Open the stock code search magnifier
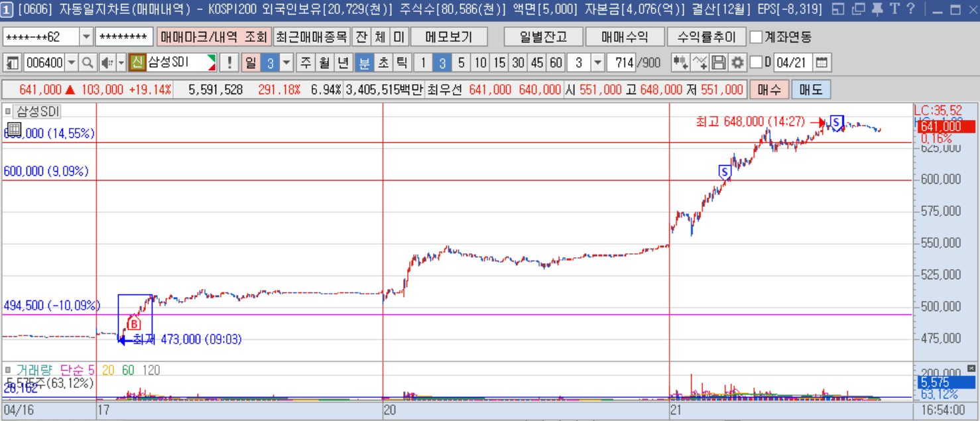Viewport: 980px width, 421px height. (x=88, y=63)
